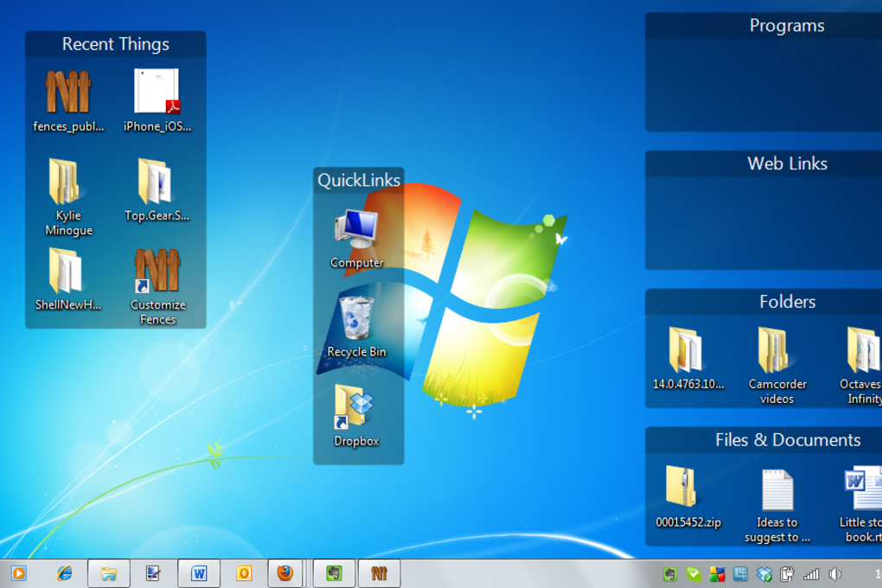Switch to Firefox taskbar button
This screenshot has width=882, height=588.
285,573
